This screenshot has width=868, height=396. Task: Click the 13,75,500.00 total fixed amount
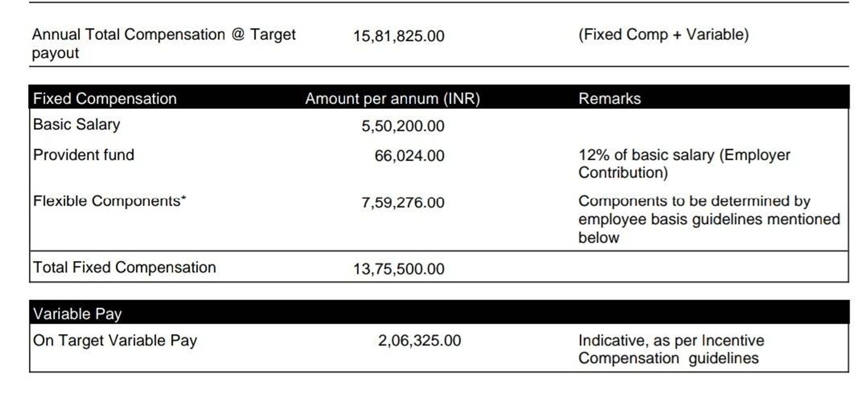[x=398, y=269]
